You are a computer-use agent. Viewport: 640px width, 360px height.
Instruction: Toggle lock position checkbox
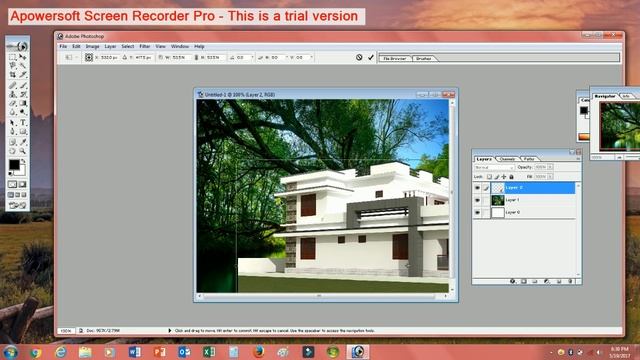tap(504, 177)
